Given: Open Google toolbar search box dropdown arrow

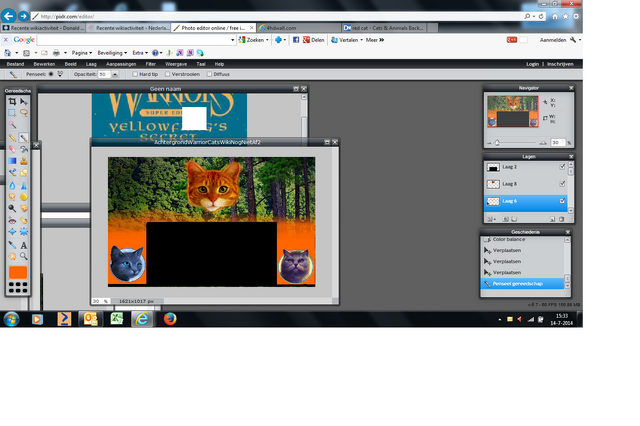Looking at the screenshot, I should point(232,40).
